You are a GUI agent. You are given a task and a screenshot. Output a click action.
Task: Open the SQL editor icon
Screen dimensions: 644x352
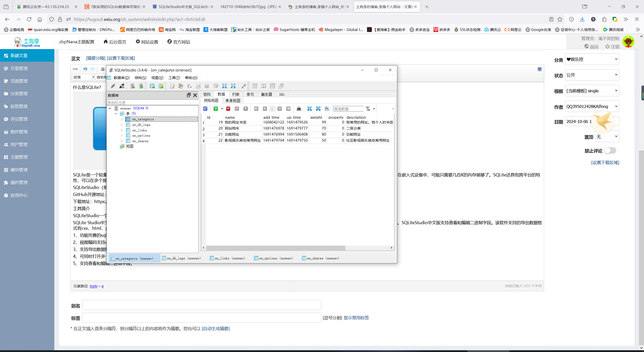[172, 86]
